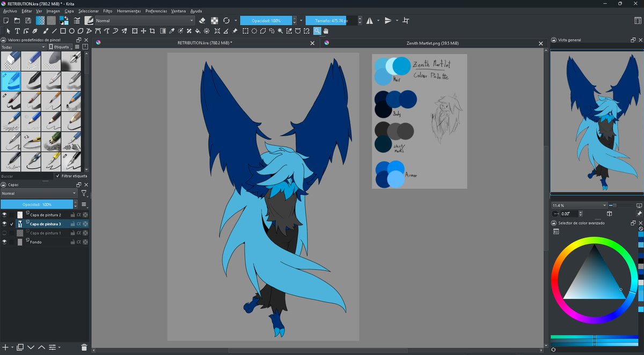Select the rectangular selection tool

click(x=245, y=31)
